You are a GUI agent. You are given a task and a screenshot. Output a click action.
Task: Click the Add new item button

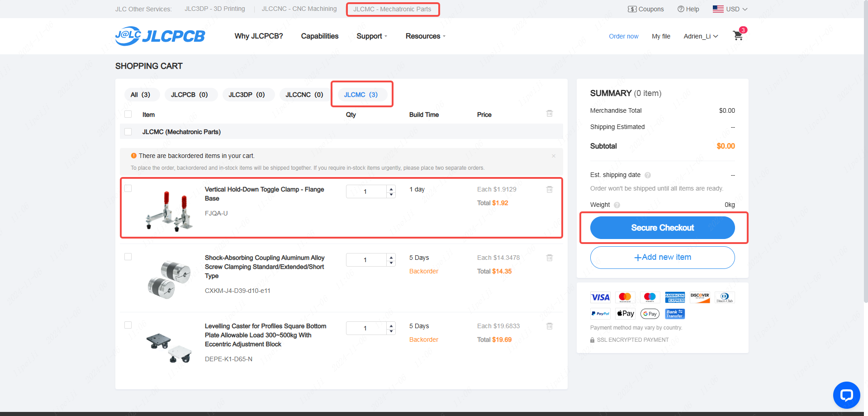[662, 258]
